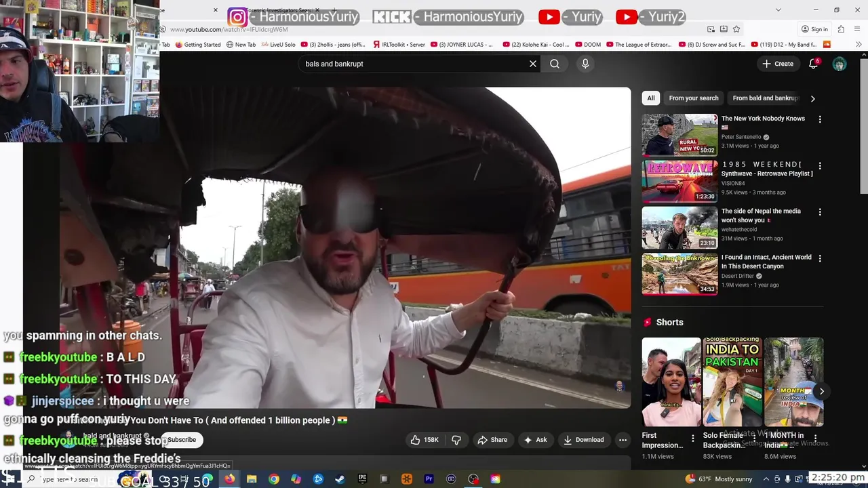Open the Desert Drifter channel link
Viewport: 868px width, 488px height.
pyautogui.click(x=737, y=276)
